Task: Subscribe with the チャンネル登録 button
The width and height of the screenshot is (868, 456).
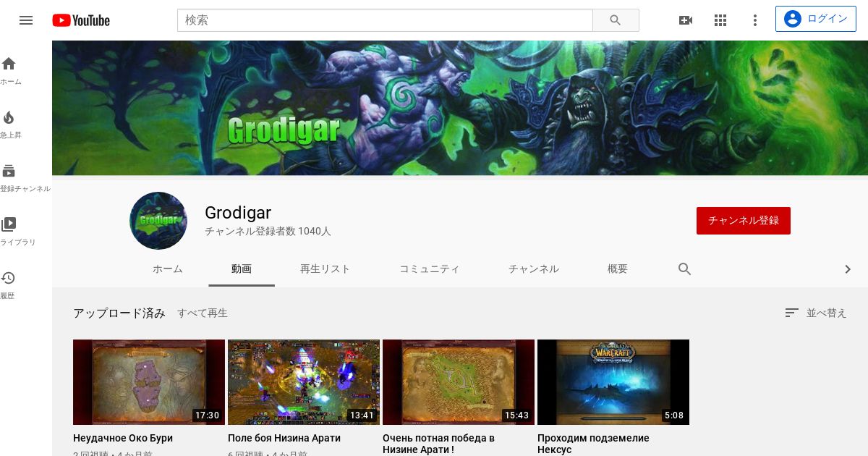Action: [x=744, y=221]
